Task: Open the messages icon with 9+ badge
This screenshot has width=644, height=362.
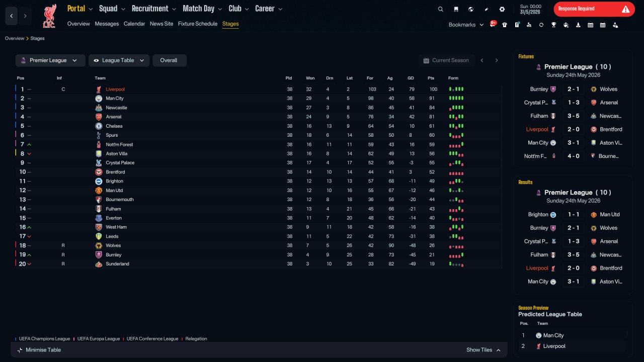Action: click(x=493, y=24)
